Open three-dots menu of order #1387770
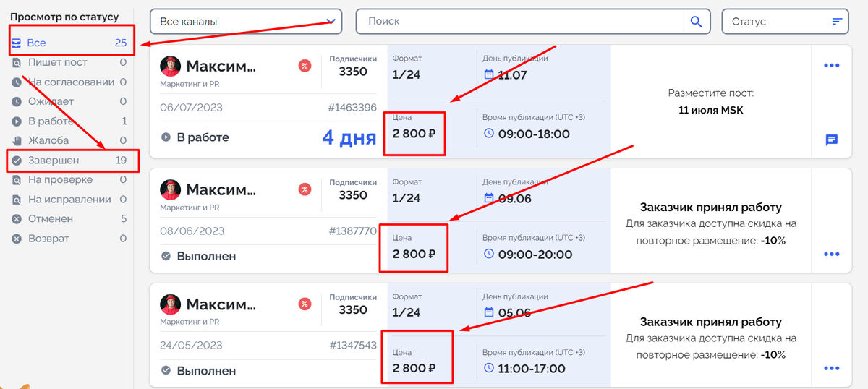 (831, 255)
